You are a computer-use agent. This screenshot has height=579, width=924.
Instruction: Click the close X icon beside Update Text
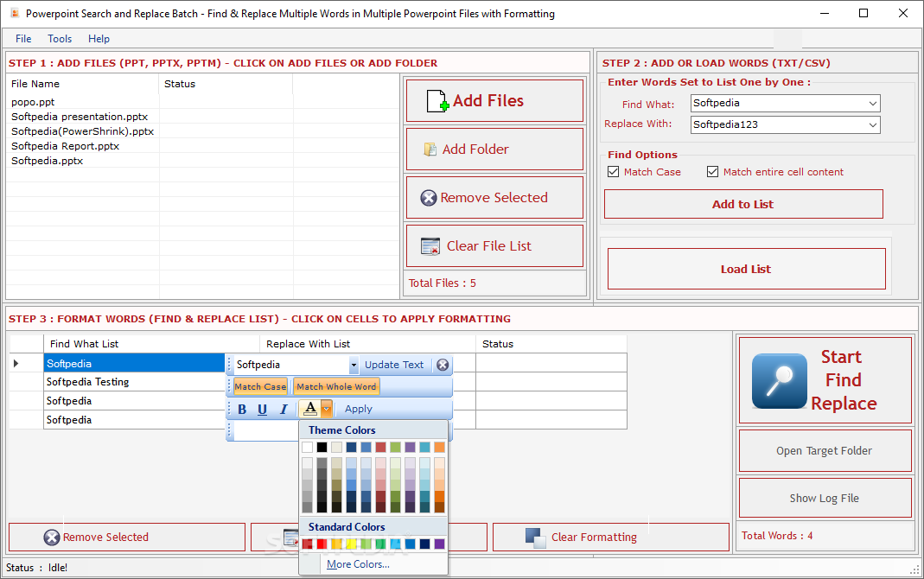click(x=443, y=365)
